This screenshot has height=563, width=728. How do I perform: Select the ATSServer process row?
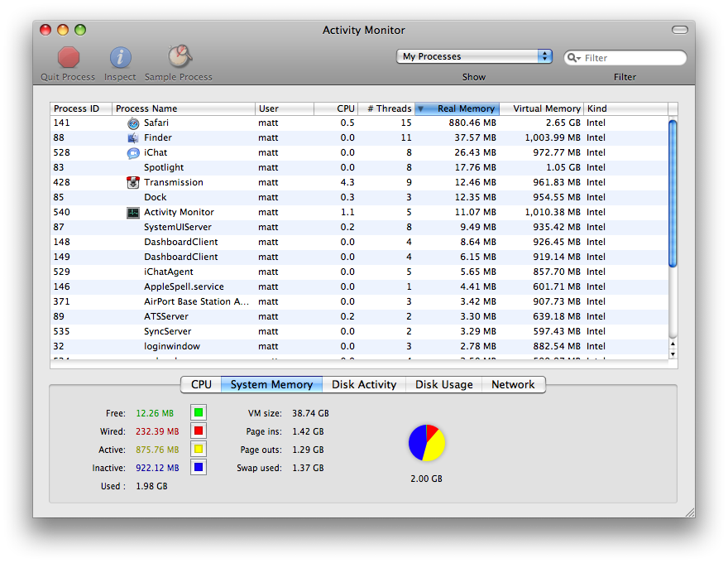pyautogui.click(x=359, y=316)
